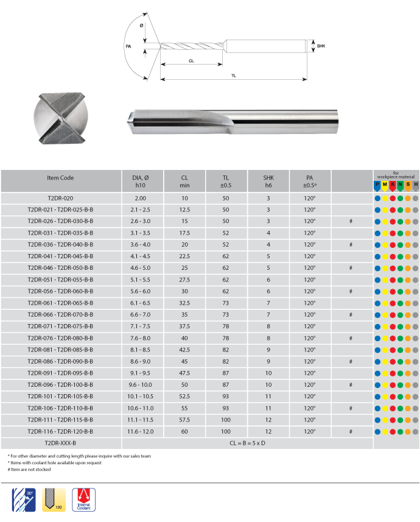Click the DIA, Ø h10 column header
The image size is (420, 522).
141,181
